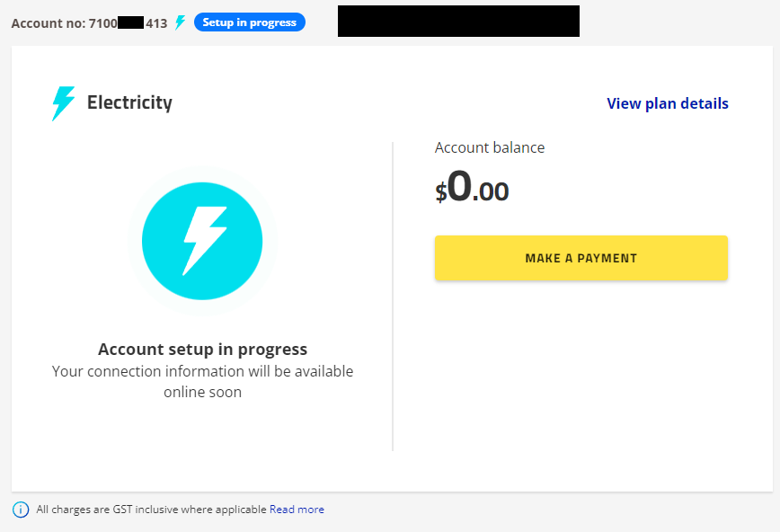The width and height of the screenshot is (780, 532).
Task: Click the words online soon in the message
Action: pyautogui.click(x=202, y=392)
